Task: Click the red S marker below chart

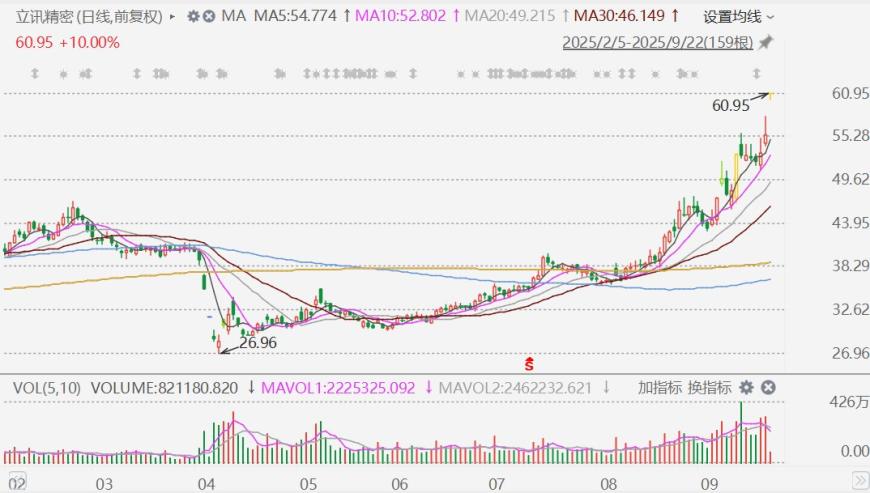Action: [529, 364]
